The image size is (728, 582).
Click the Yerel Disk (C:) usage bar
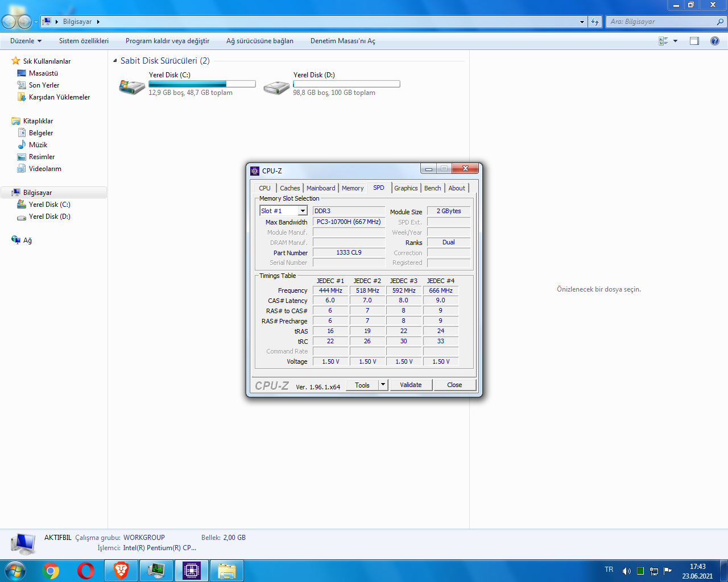pos(202,84)
